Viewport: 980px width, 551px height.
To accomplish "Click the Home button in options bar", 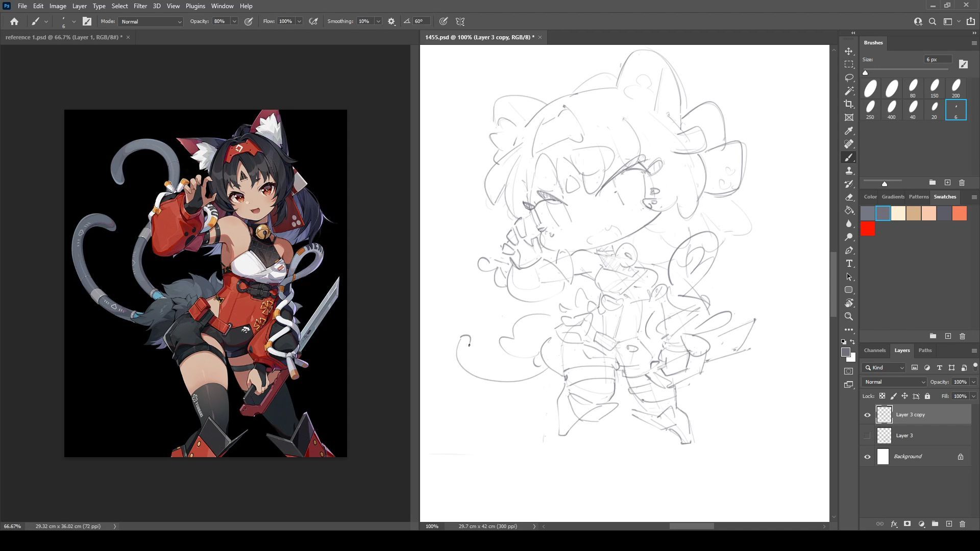I will point(14,21).
